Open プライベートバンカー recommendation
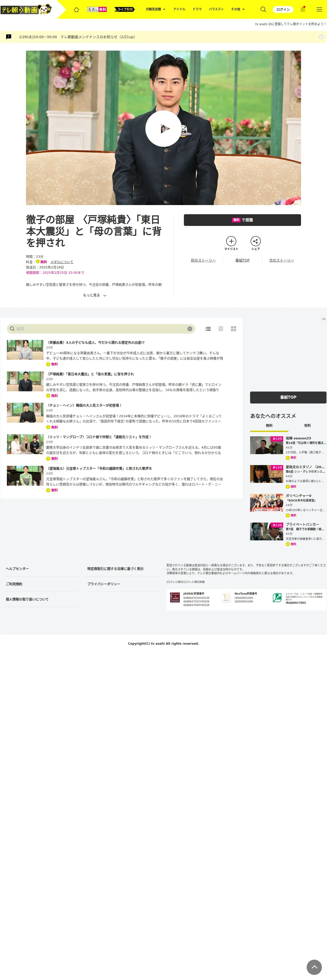The image size is (327, 980). 288,534
